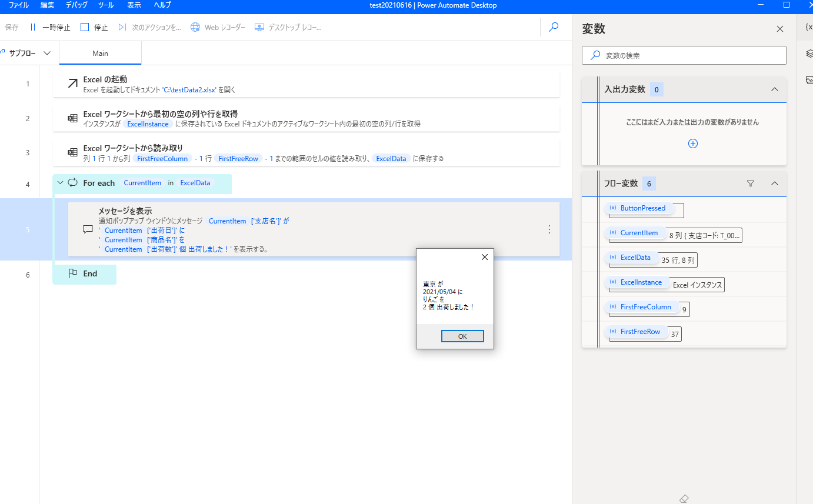The width and height of the screenshot is (813, 504).
Task: Collapse the 入出力変数 section
Action: pyautogui.click(x=774, y=89)
